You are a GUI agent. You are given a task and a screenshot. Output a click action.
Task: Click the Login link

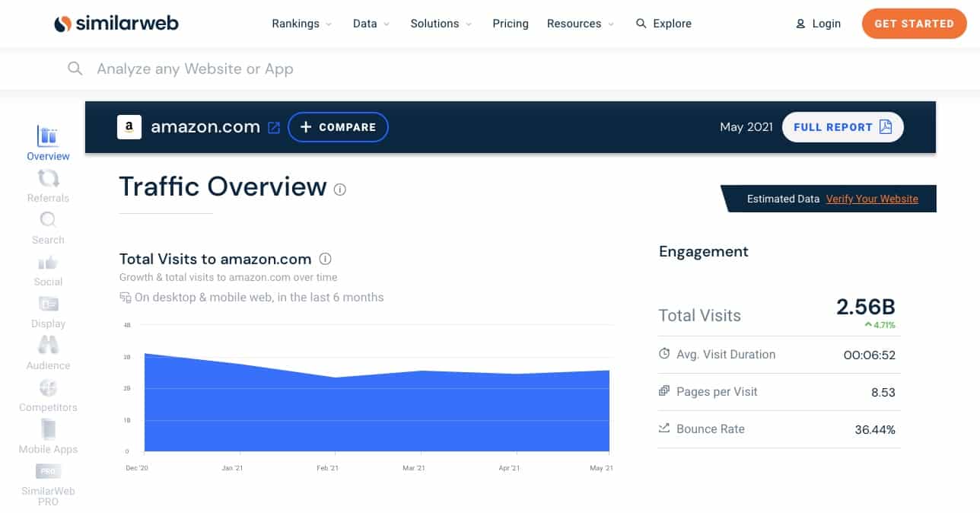point(826,24)
